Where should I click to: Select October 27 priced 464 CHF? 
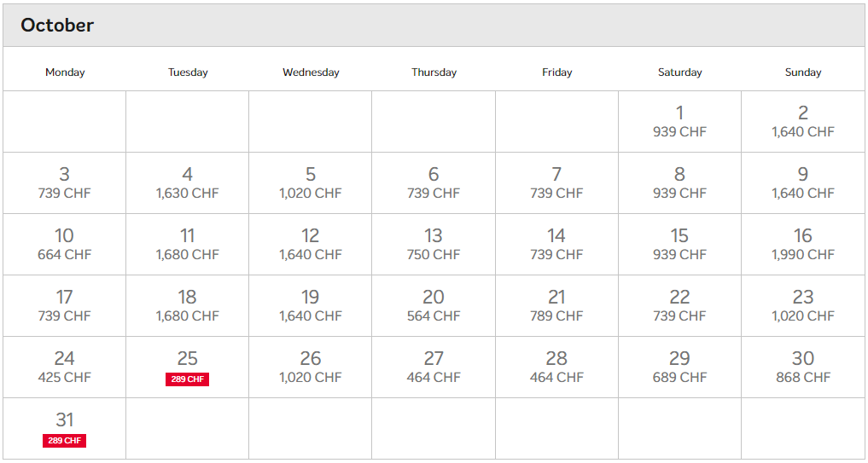[434, 367]
